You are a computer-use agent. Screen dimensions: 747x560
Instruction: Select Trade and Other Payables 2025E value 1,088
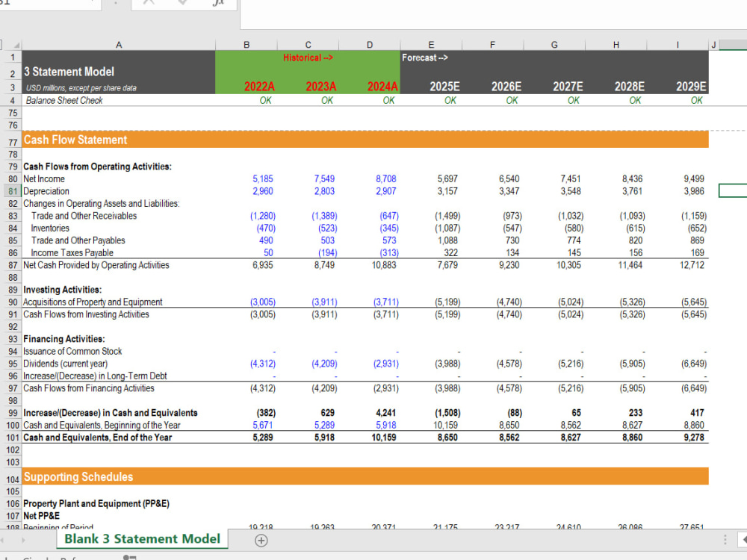[x=447, y=240]
